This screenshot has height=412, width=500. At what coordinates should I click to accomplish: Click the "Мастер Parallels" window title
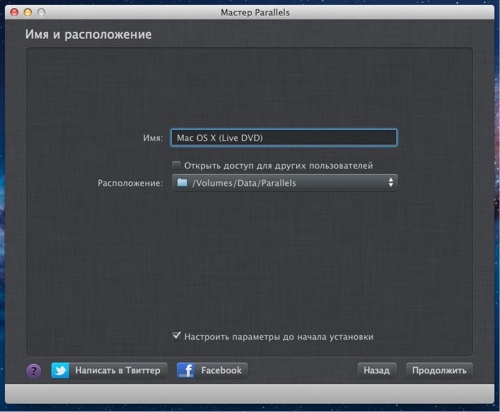pos(255,13)
